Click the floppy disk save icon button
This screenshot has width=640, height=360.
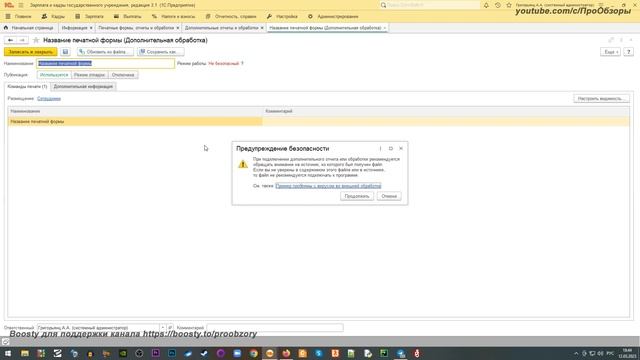(65, 52)
